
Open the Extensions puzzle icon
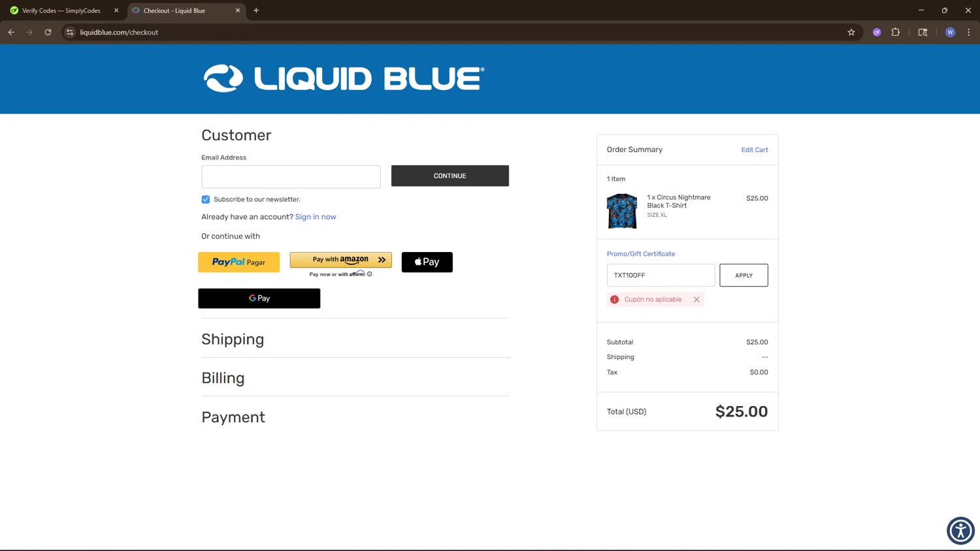[x=896, y=32]
